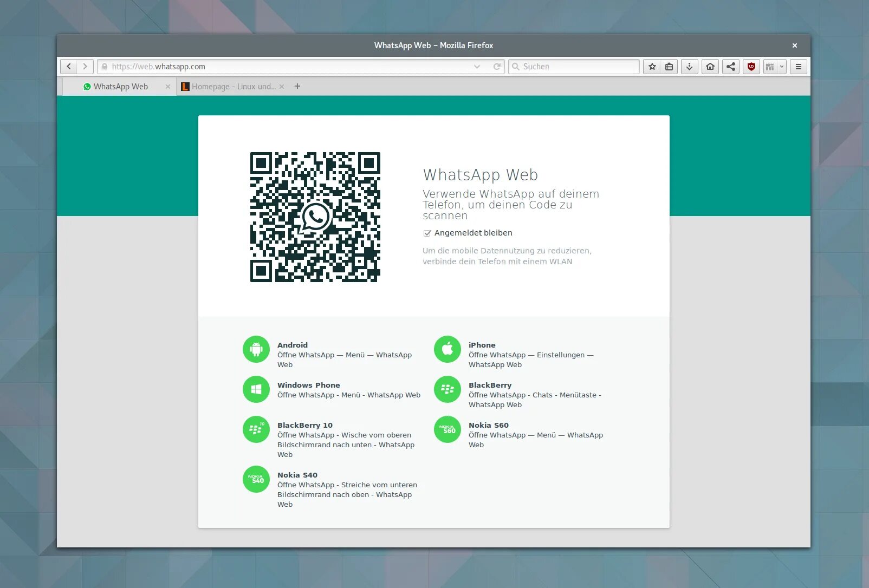Click the BlackBerry icon

[448, 389]
